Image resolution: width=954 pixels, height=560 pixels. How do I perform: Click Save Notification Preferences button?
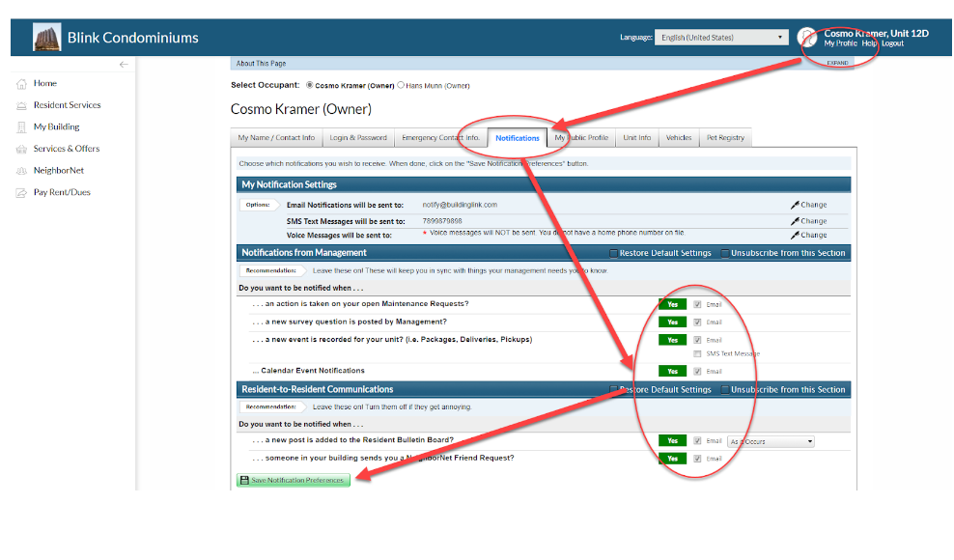294,480
